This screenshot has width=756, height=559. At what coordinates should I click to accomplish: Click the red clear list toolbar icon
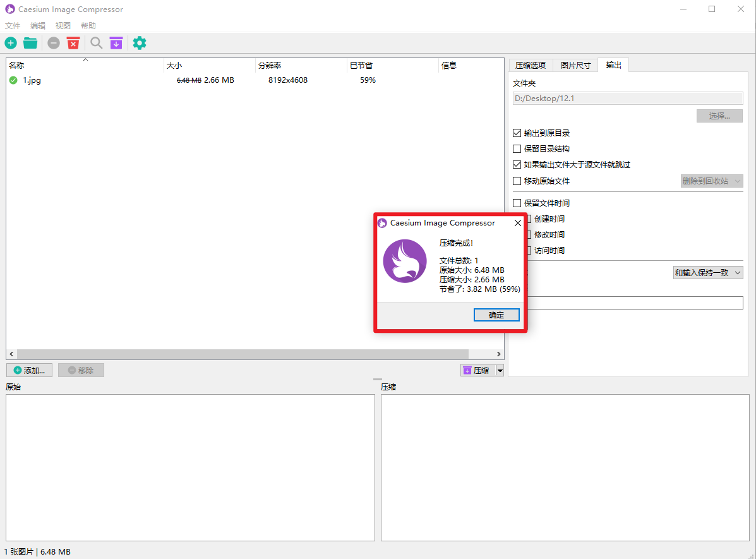[73, 43]
